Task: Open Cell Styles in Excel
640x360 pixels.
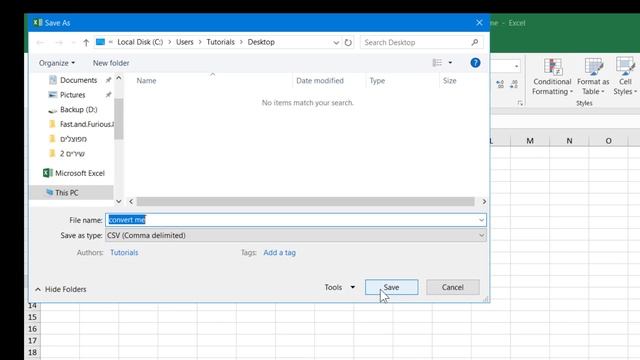Action: point(625,77)
